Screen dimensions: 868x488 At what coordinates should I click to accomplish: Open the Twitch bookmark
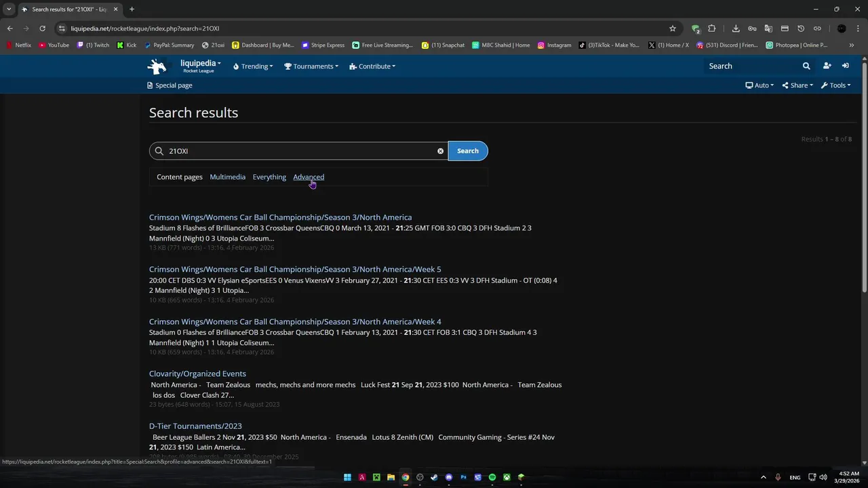(93, 45)
